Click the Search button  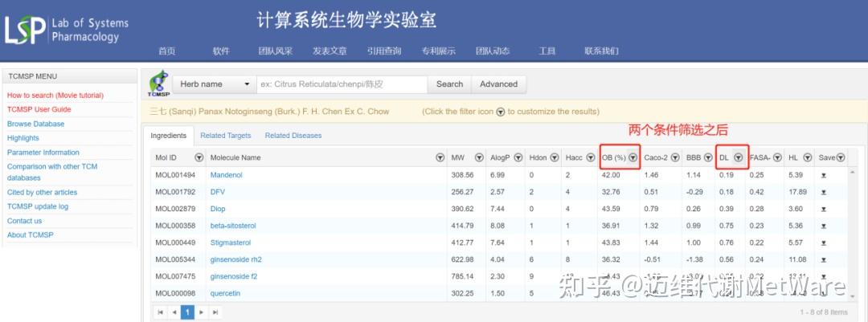tap(449, 84)
